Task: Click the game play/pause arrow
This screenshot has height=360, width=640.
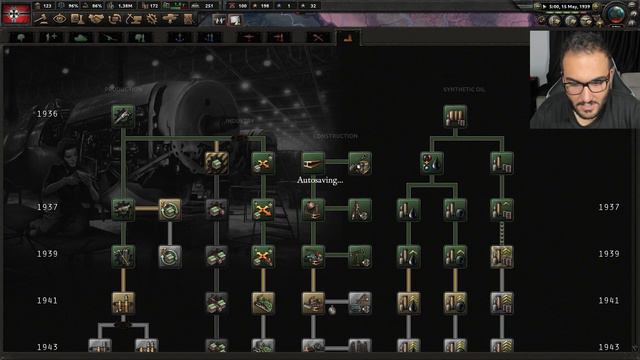Action: 544,7
